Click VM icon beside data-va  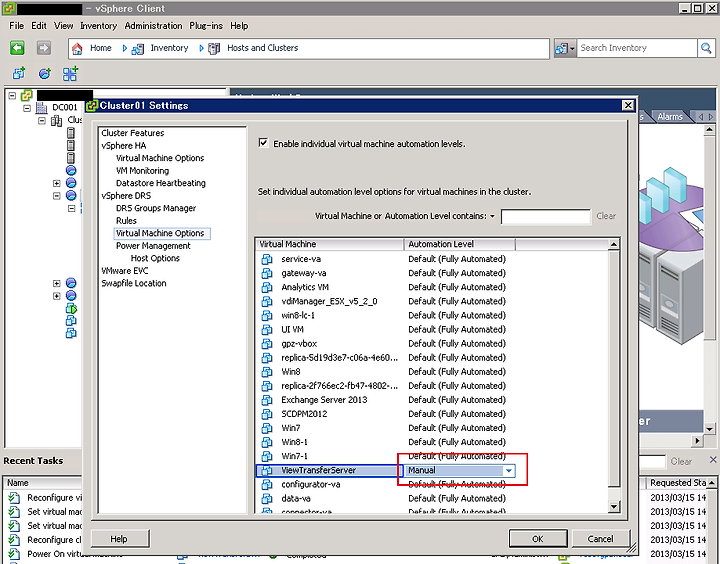pyautogui.click(x=267, y=498)
